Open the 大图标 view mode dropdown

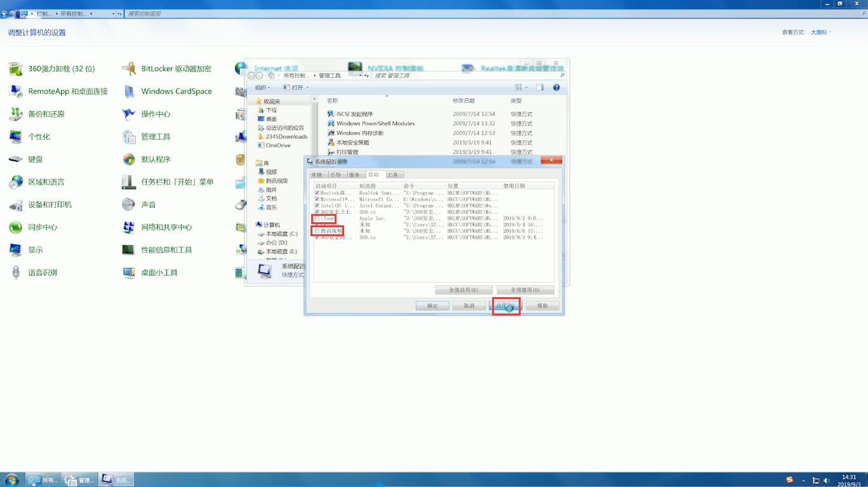pyautogui.click(x=820, y=32)
